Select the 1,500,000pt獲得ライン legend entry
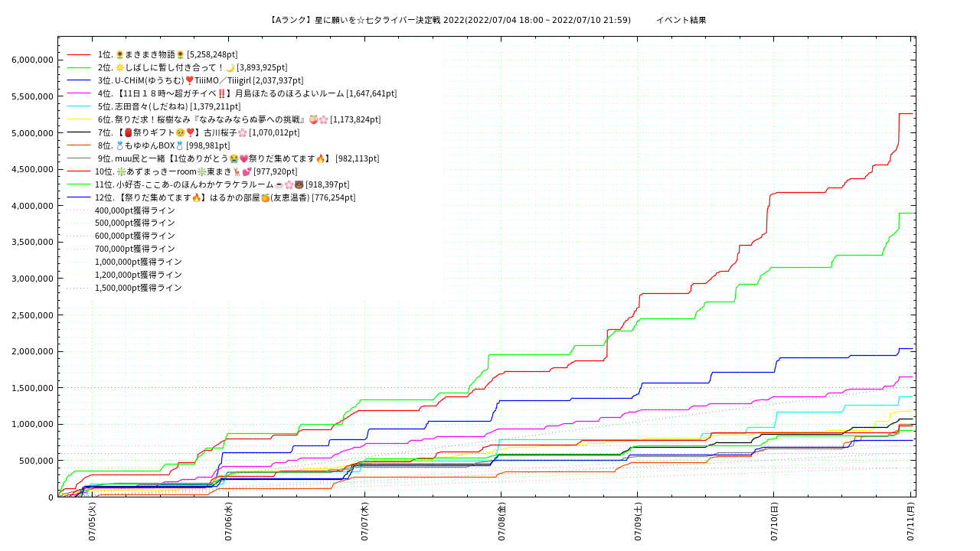 [139, 289]
